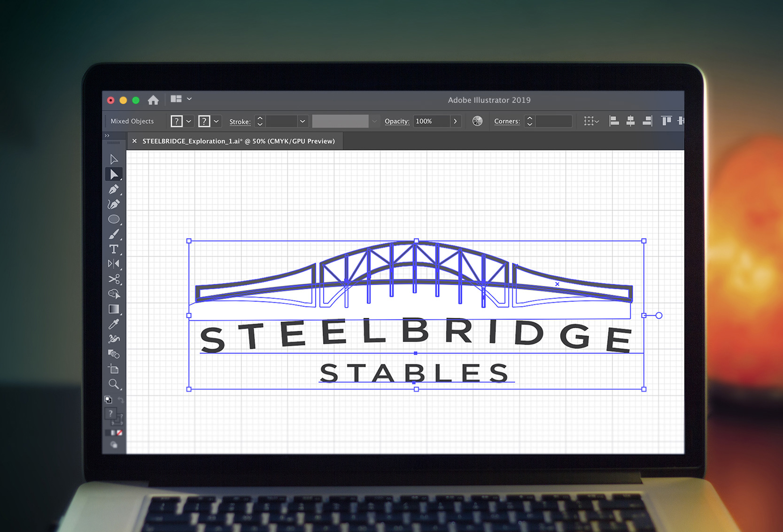Select the Gradient tool
The image size is (783, 532).
[x=114, y=309]
